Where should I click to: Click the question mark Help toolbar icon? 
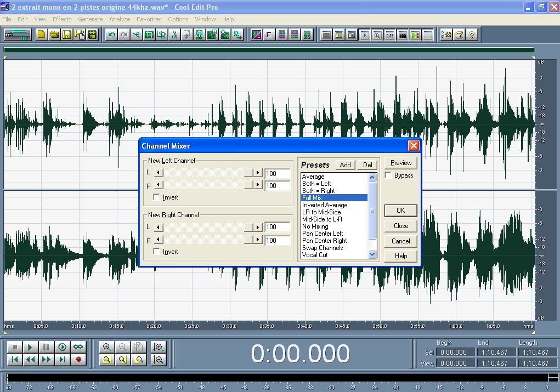point(471,35)
